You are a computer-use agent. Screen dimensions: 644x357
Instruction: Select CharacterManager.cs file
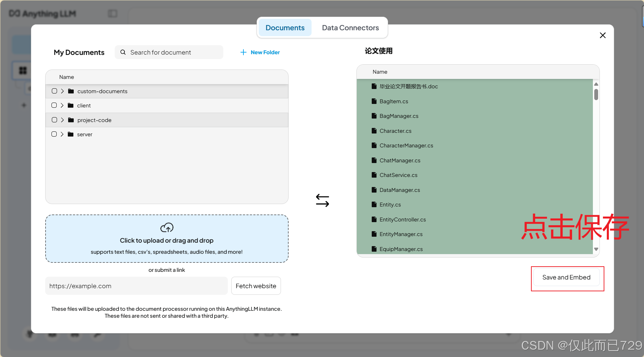tap(406, 146)
